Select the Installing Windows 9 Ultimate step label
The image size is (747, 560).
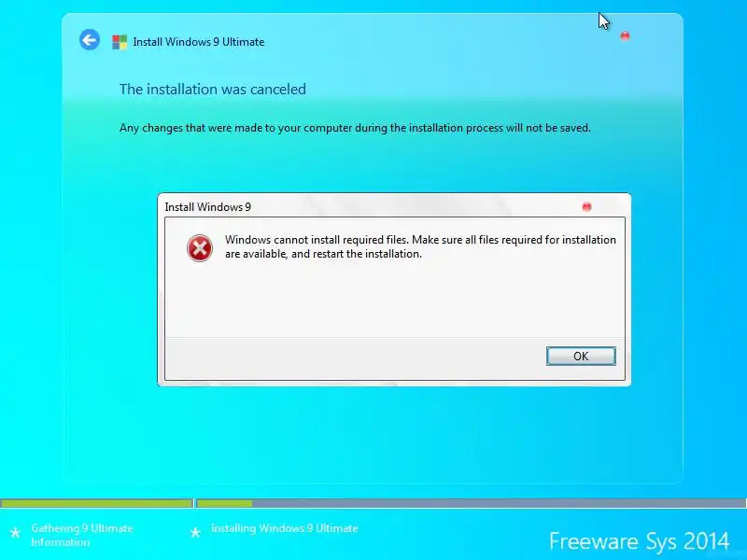pos(285,528)
